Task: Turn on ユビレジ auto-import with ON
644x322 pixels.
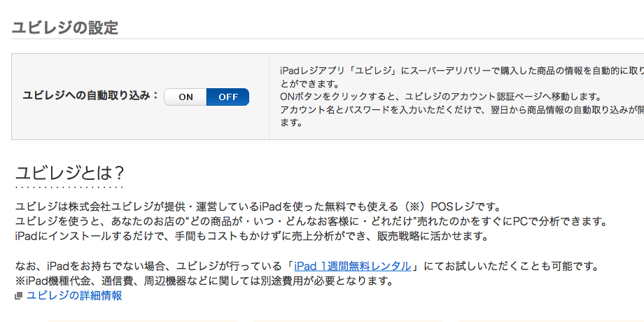Action: (x=185, y=97)
